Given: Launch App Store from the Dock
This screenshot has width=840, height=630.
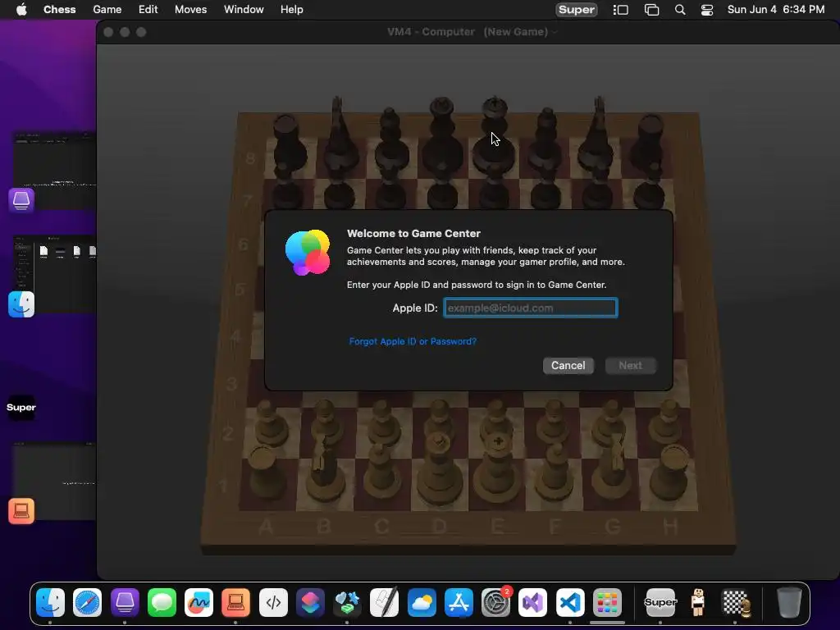Looking at the screenshot, I should coord(459,603).
